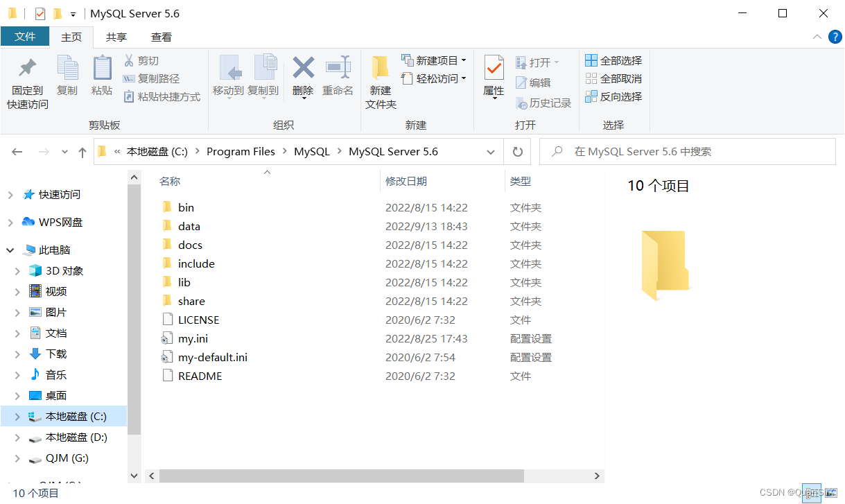Click Copy path (复制路径)
Image resolution: width=845 pixels, height=504 pixels.
151,79
